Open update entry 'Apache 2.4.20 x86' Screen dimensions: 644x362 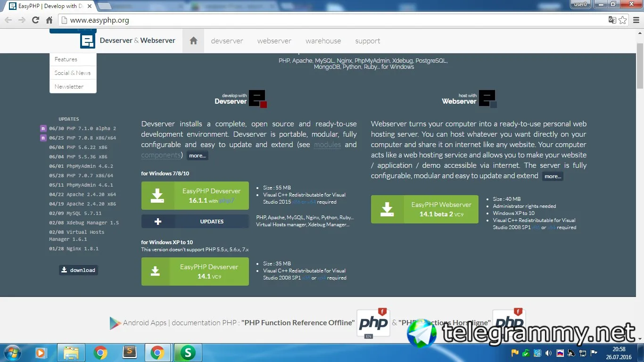(x=83, y=204)
